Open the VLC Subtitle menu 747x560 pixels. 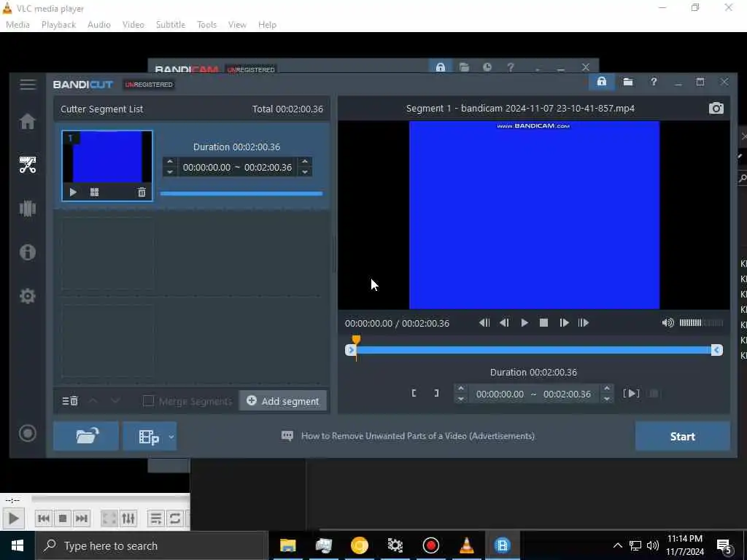[x=171, y=25]
